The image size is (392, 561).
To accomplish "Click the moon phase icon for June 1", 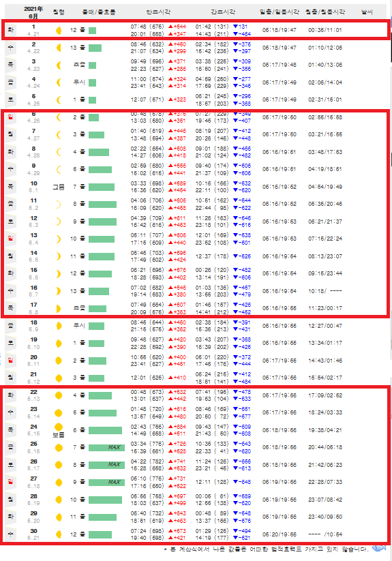I will tap(59, 31).
